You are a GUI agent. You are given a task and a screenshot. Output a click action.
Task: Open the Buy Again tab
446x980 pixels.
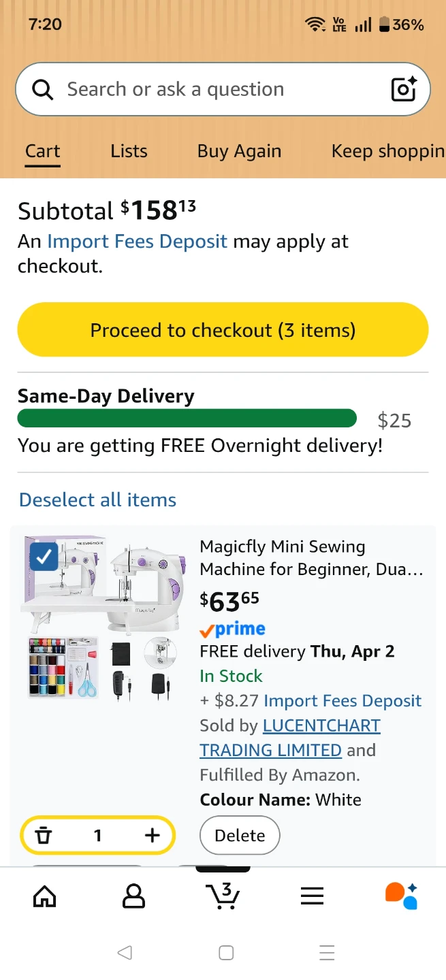pyautogui.click(x=239, y=151)
